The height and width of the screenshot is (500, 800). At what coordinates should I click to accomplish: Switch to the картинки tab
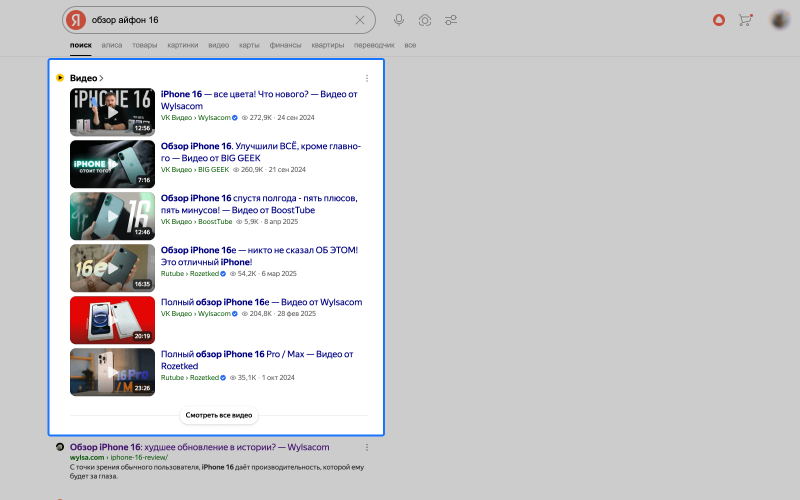pyautogui.click(x=182, y=45)
